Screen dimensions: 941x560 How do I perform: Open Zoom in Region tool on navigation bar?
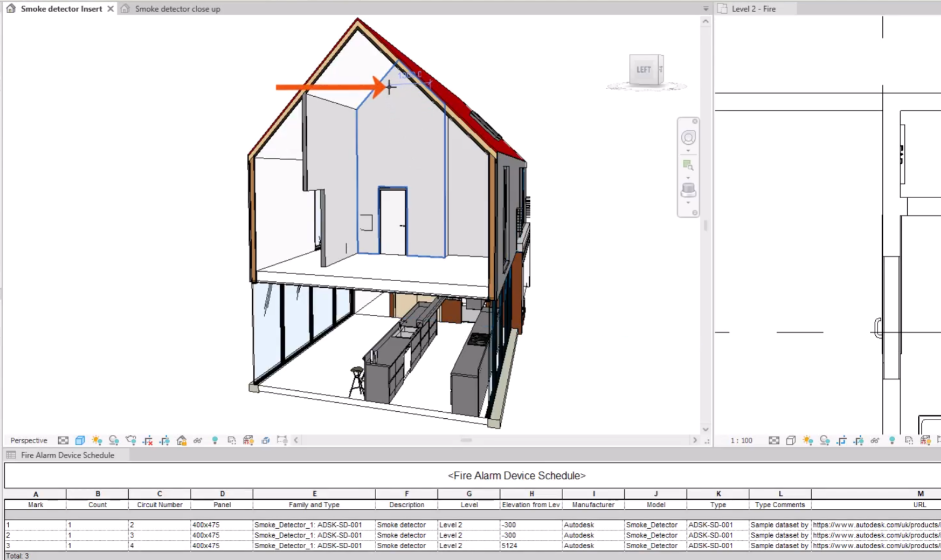(x=688, y=165)
